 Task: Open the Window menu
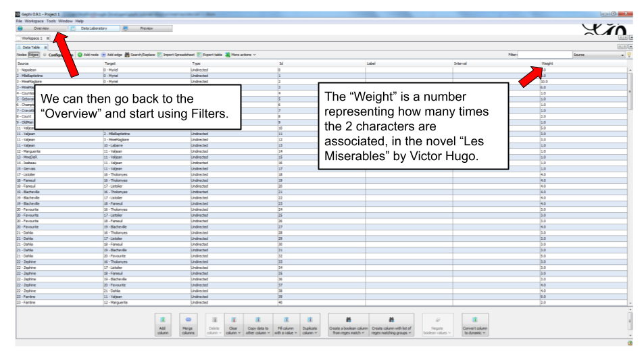[x=66, y=21]
